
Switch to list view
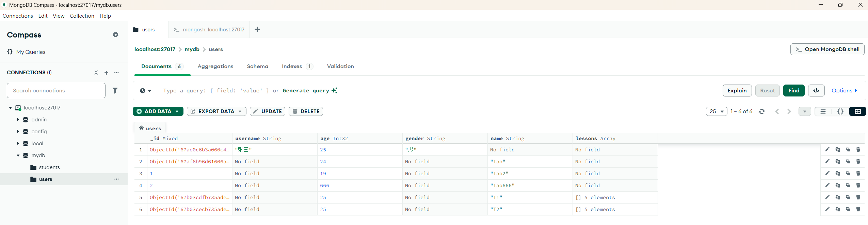point(823,111)
